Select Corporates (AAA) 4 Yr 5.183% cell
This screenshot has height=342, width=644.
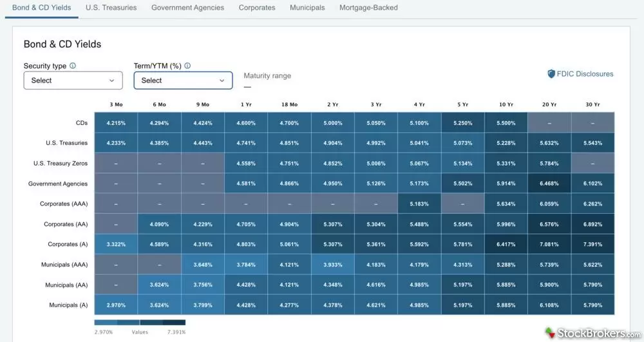[x=419, y=204]
